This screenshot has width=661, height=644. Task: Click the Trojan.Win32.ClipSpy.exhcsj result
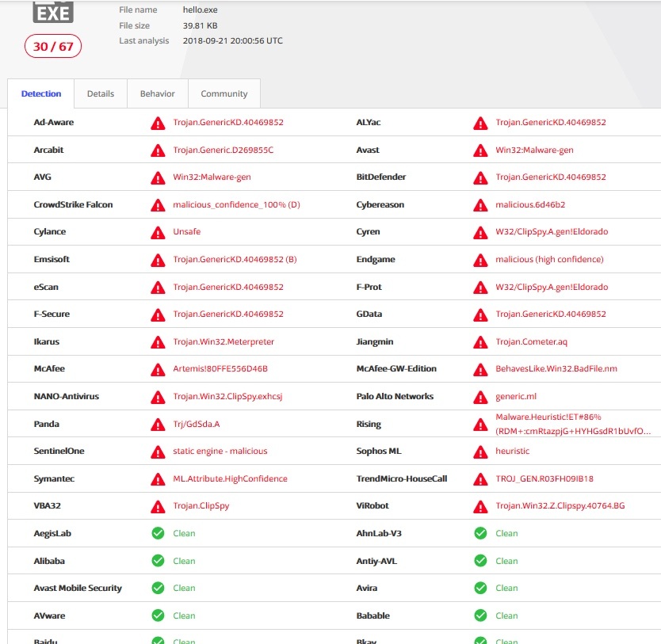(x=227, y=396)
